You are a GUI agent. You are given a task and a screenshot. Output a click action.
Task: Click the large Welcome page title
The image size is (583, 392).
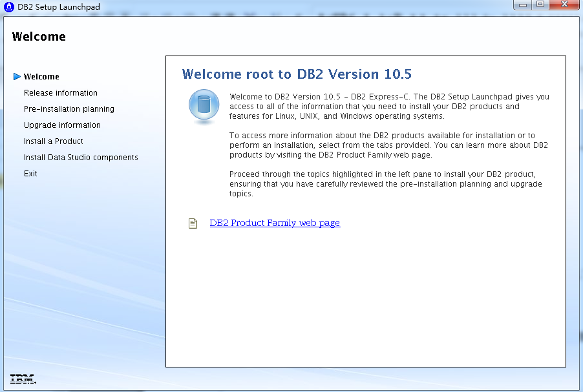point(39,37)
